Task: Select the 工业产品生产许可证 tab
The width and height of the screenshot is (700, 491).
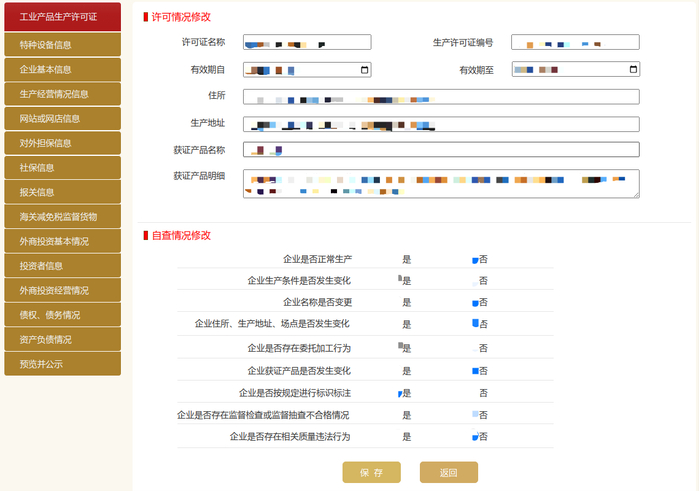Action: tap(62, 17)
